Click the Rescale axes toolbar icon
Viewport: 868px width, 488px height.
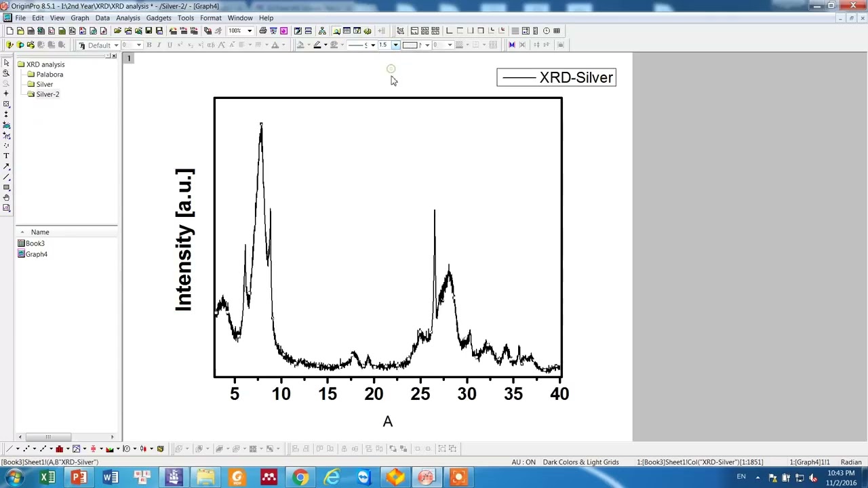tap(400, 31)
